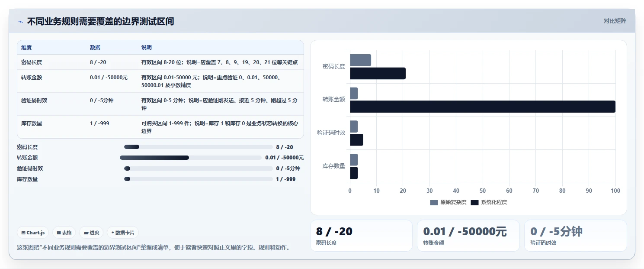Viewport: 644px width, 269px height.
Task: Click the description starting 有效区间 0-5 分钟
Action: click(219, 104)
